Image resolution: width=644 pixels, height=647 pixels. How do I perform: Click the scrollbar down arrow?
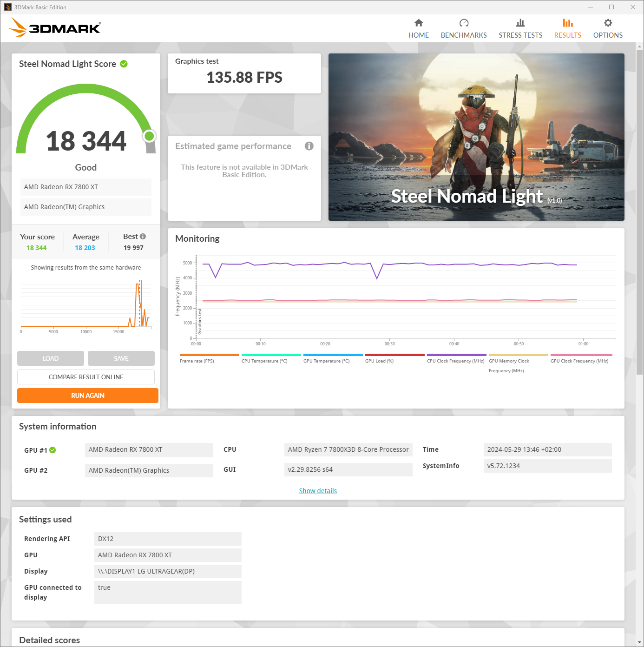point(640,642)
